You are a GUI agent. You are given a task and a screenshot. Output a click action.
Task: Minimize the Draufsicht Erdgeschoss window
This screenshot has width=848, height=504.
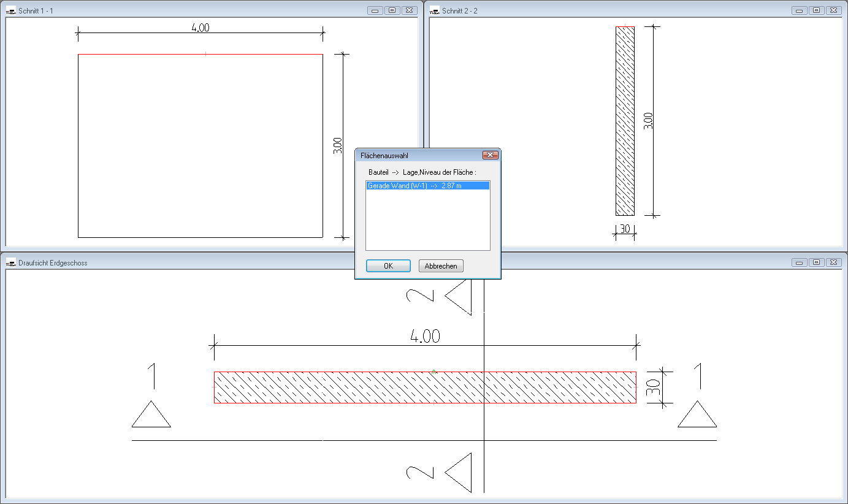[x=799, y=262]
